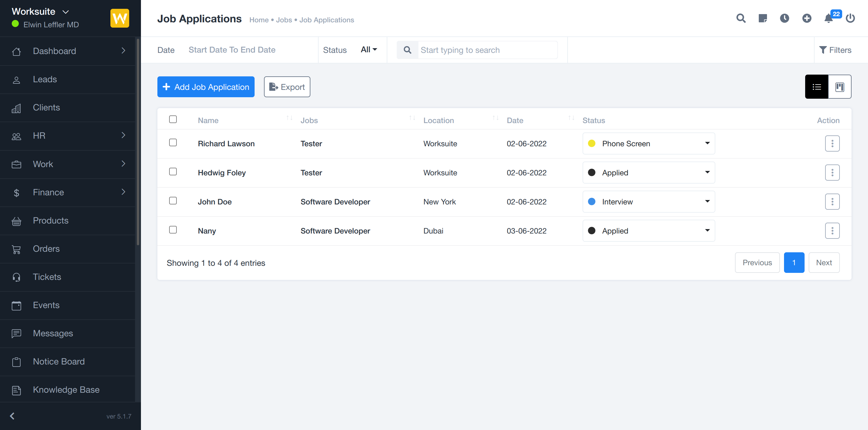Click Add Job Application button

[x=206, y=87]
